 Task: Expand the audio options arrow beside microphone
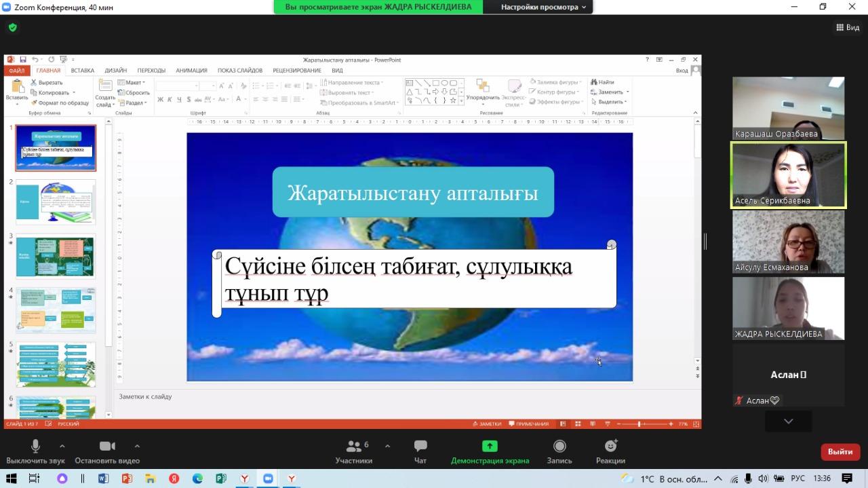(62, 447)
